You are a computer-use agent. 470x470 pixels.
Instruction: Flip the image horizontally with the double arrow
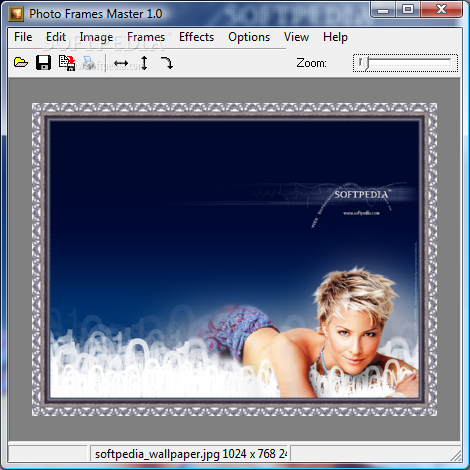(121, 63)
